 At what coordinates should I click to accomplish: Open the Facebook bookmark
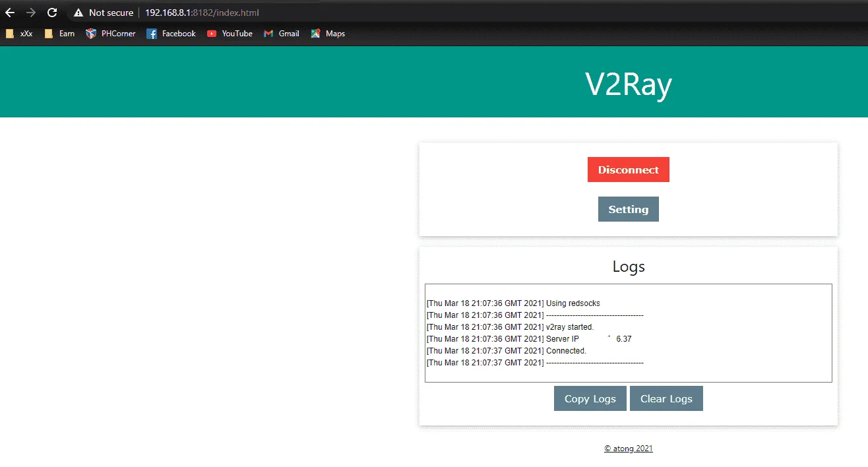click(171, 34)
